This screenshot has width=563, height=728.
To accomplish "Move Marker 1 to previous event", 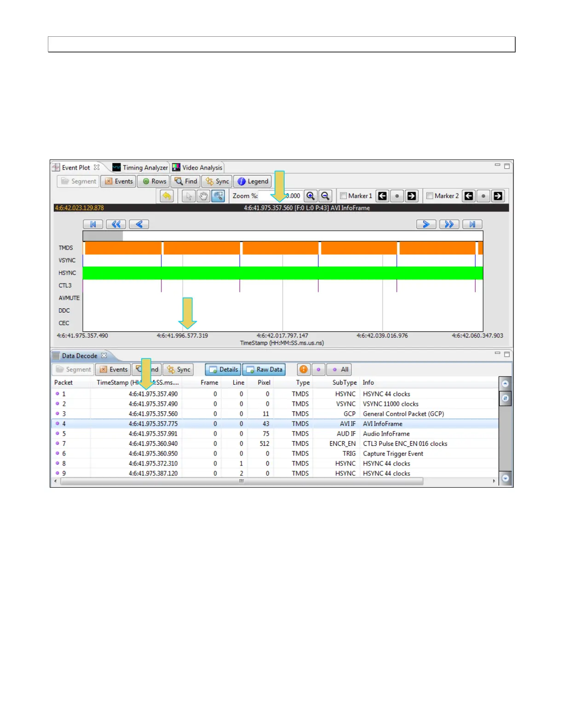I will pyautogui.click(x=382, y=196).
